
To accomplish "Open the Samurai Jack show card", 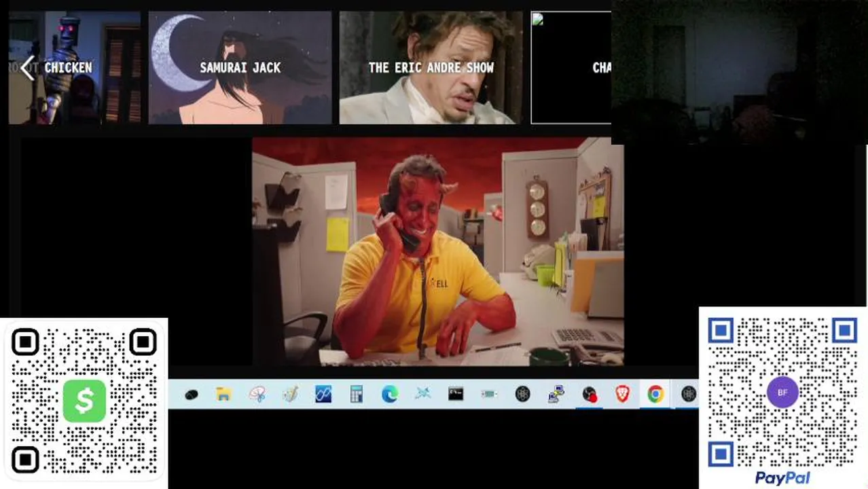I will tap(240, 67).
